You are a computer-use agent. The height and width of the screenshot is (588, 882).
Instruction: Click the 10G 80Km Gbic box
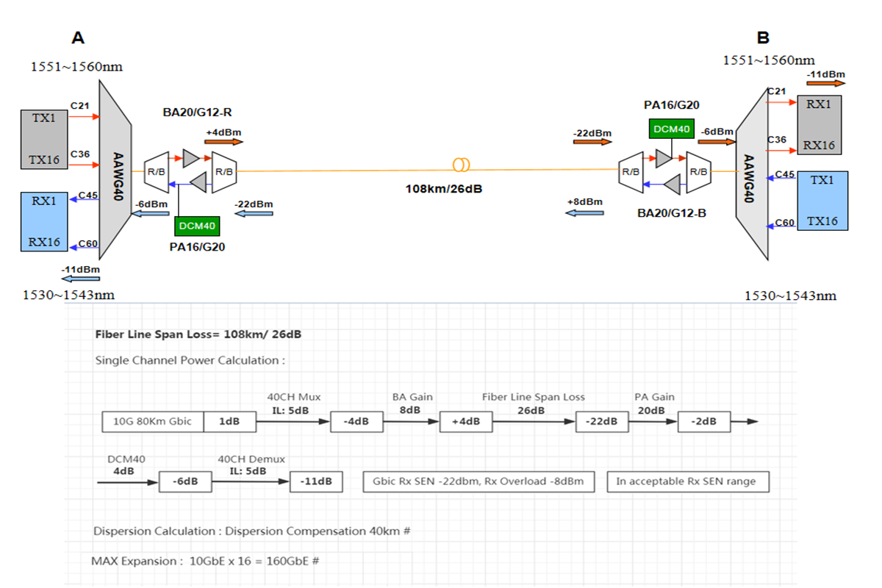[x=152, y=421]
